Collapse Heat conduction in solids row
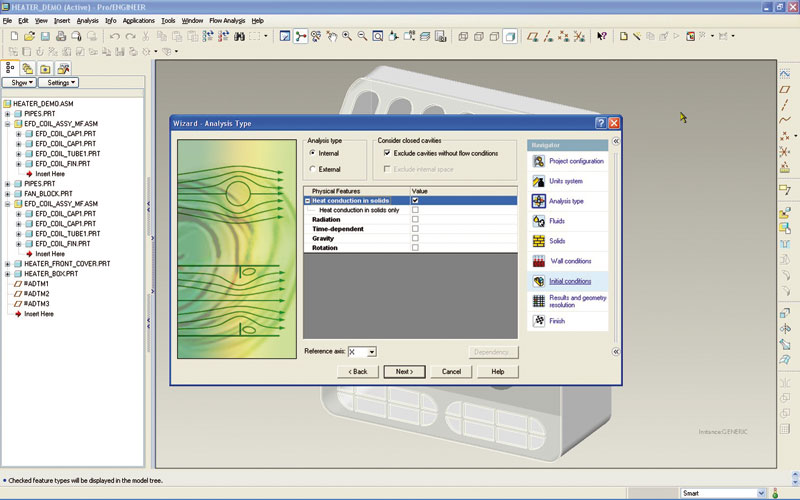Viewport: 800px width, 500px height. pyautogui.click(x=308, y=201)
